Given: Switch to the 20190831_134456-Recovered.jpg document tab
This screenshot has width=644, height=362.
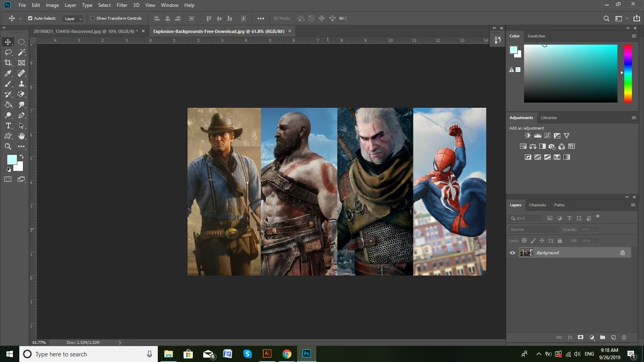Looking at the screenshot, I should [x=86, y=31].
